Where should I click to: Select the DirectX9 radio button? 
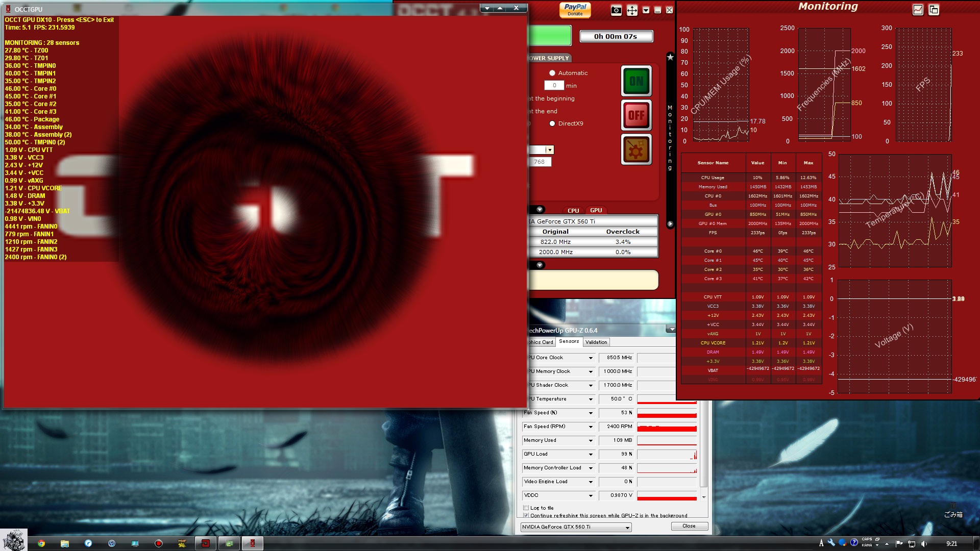pos(552,123)
